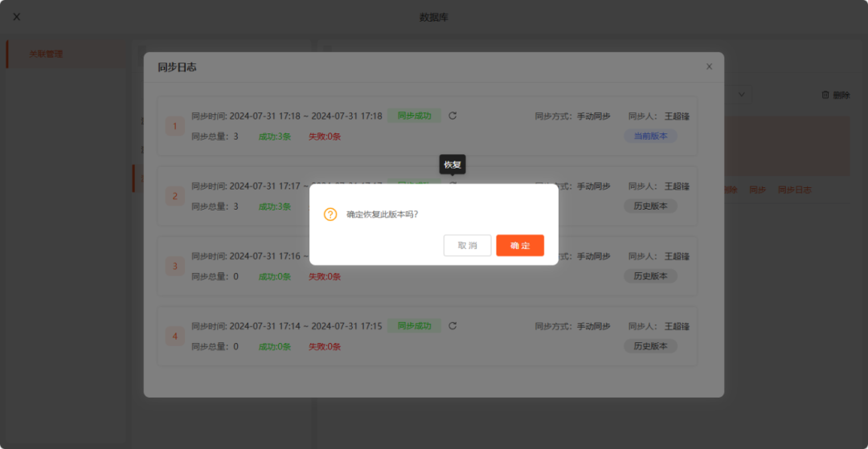This screenshot has height=449, width=868.
Task: Cancel restore with the 取消 button
Action: click(x=467, y=246)
